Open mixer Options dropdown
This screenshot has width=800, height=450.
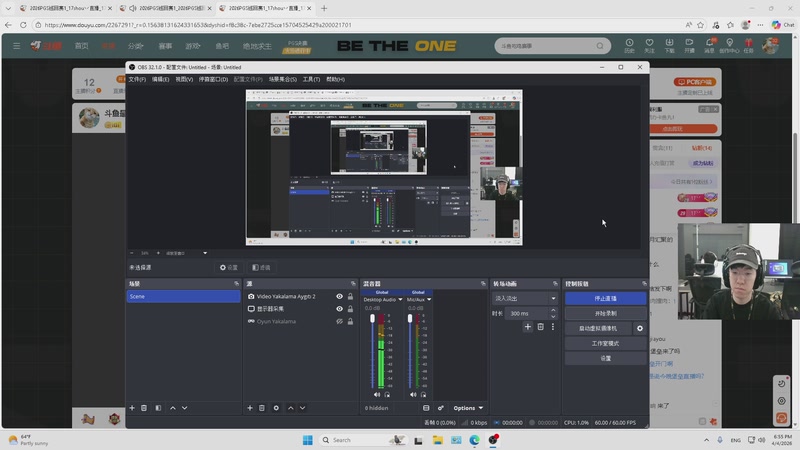tap(468, 408)
